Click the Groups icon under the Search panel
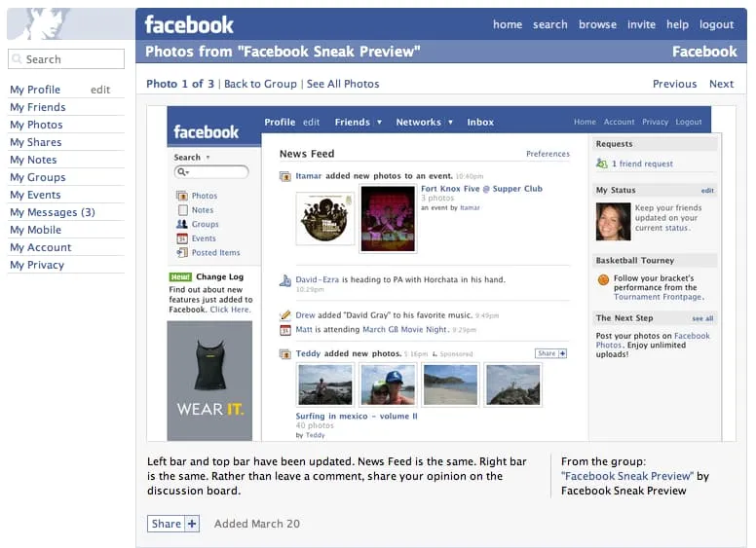Viewport: 756px width, 548px height. tap(182, 225)
